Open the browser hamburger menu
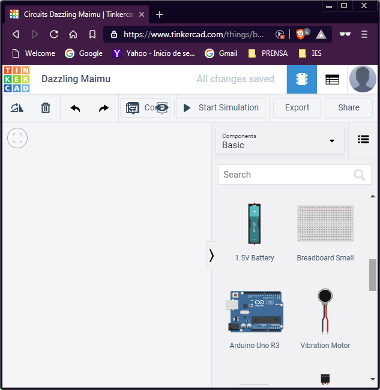The width and height of the screenshot is (380, 390). tap(364, 34)
